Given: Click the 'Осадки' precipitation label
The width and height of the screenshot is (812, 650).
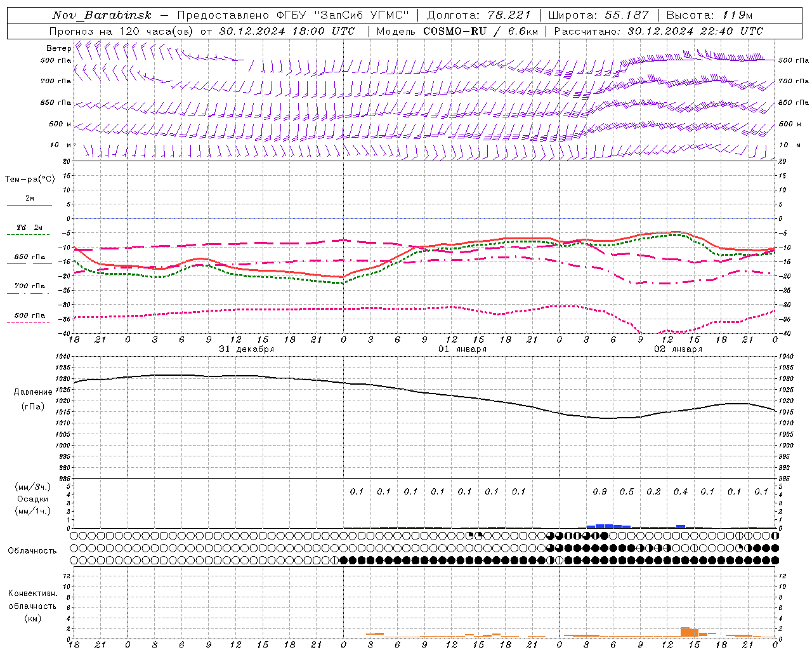Looking at the screenshot, I should point(33,499).
